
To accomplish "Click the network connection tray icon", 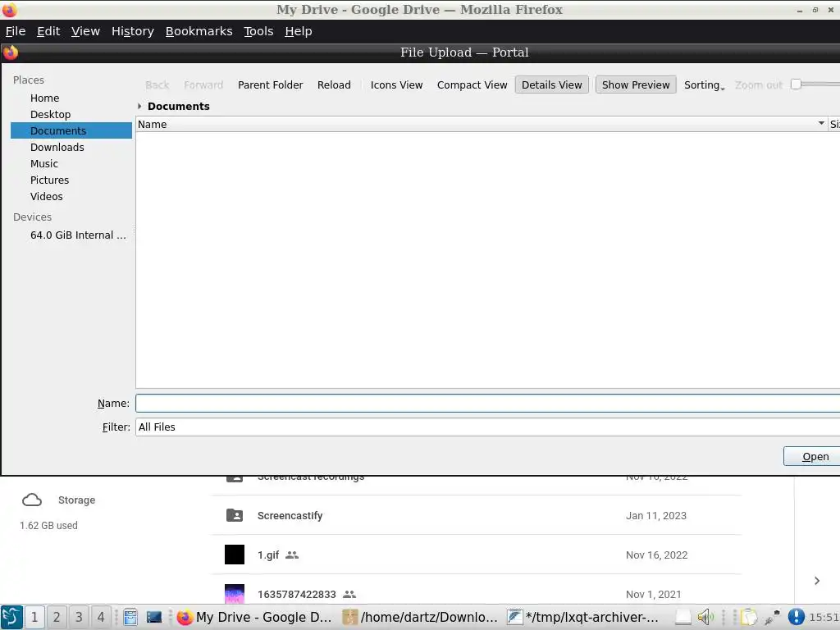I will click(773, 617).
